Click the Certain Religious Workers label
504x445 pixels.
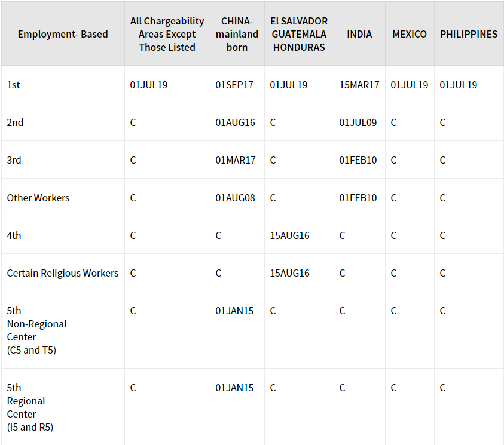(63, 273)
